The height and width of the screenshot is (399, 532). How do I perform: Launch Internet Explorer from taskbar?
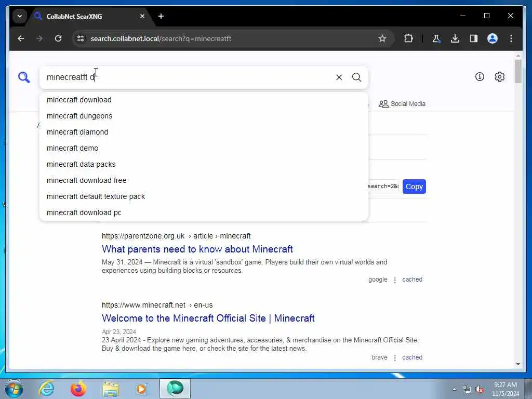coord(46,389)
